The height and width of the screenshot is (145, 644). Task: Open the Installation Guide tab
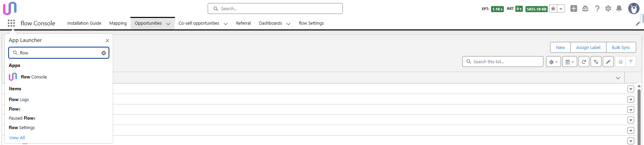coord(84,23)
